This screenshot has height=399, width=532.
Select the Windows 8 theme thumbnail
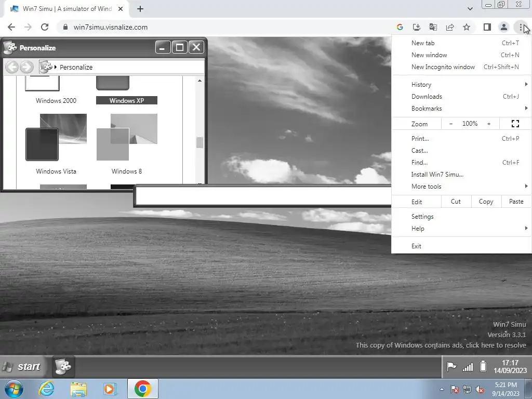[127, 137]
